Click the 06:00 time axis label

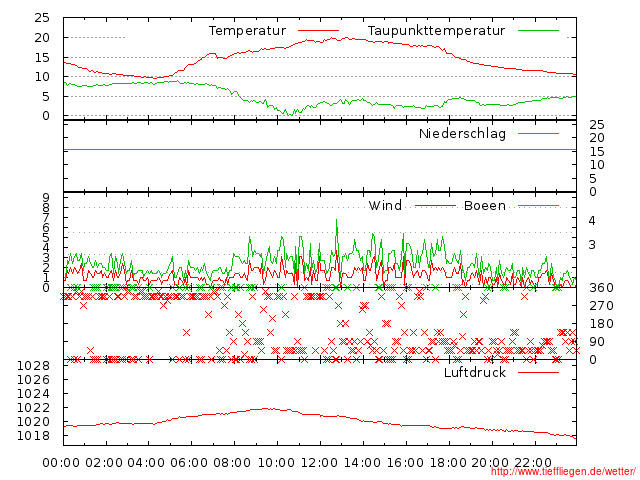click(189, 463)
